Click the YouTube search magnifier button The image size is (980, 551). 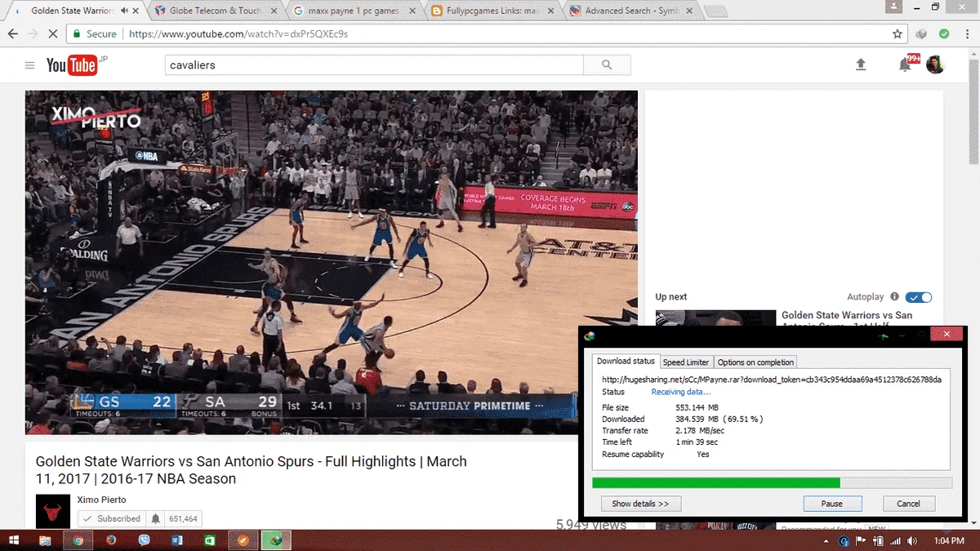[607, 65]
